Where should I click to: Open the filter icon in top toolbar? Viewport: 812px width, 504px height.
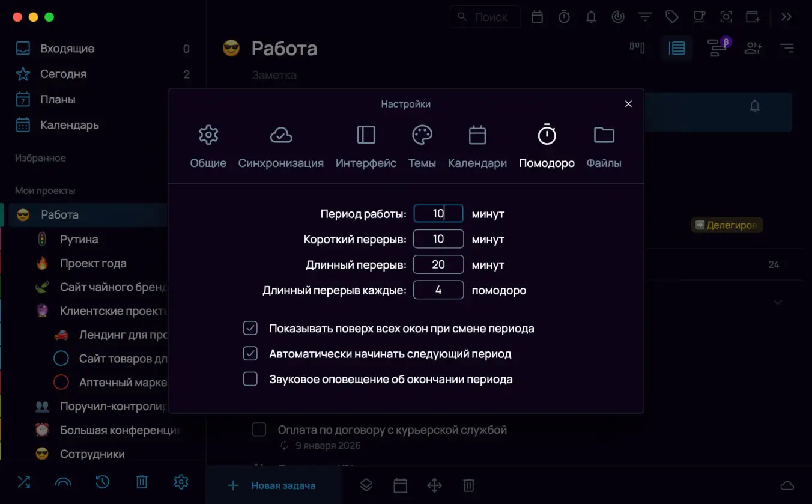coord(644,16)
